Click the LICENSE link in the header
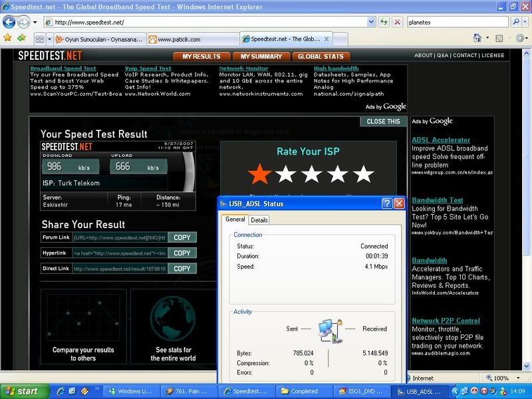Screen dimensions: 532x399 pos(493,55)
